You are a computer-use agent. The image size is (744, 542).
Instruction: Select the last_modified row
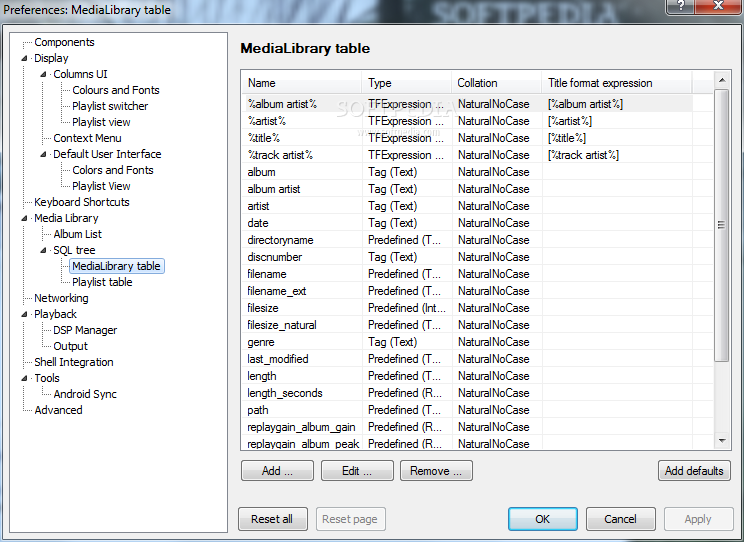467,359
